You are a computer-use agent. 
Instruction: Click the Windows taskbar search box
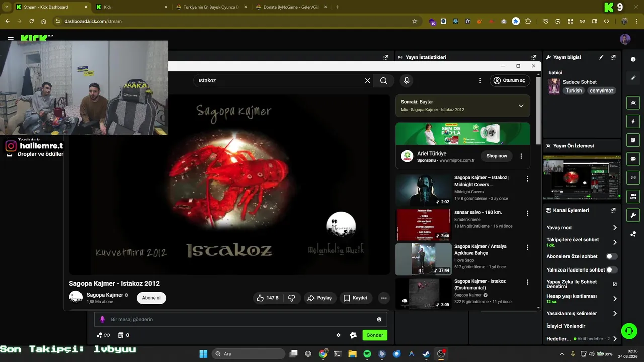click(249, 354)
